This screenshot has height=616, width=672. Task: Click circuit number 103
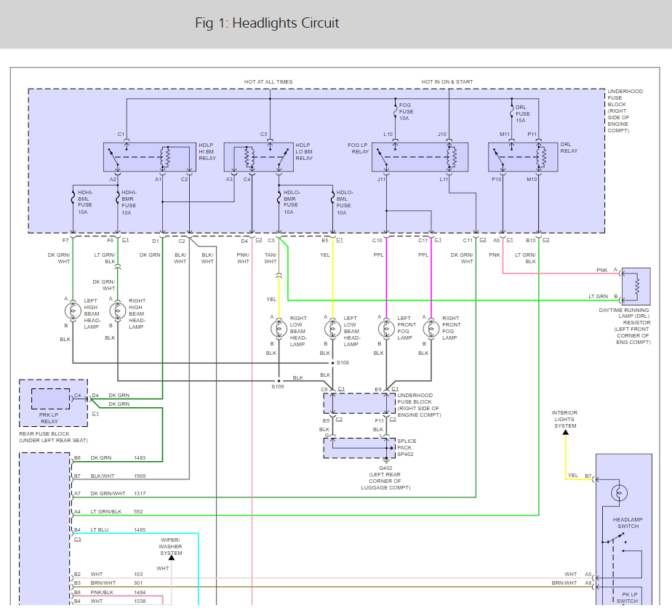[x=138, y=574]
